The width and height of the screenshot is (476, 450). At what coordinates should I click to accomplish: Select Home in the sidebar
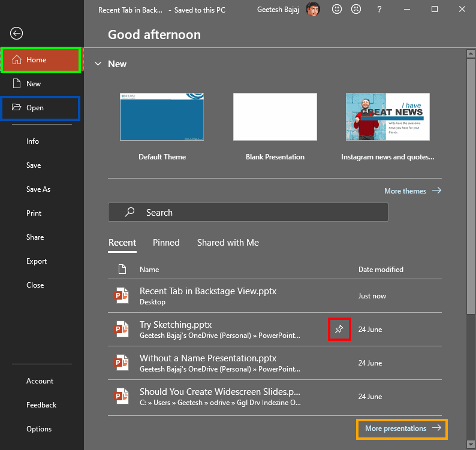41,60
